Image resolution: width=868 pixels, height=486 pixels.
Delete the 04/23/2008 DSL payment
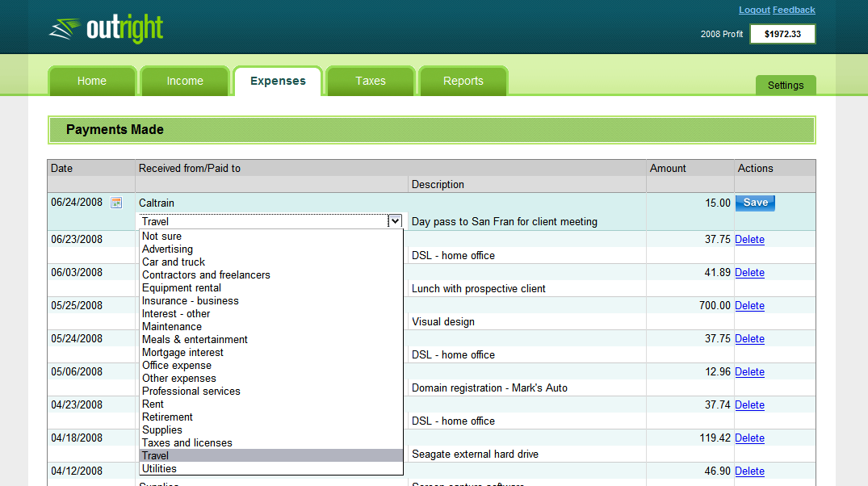click(x=749, y=405)
